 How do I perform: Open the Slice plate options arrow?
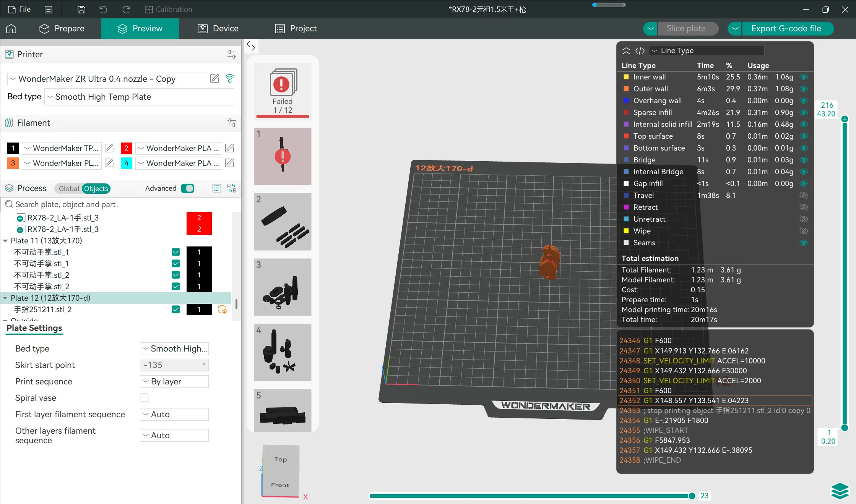[x=650, y=29]
